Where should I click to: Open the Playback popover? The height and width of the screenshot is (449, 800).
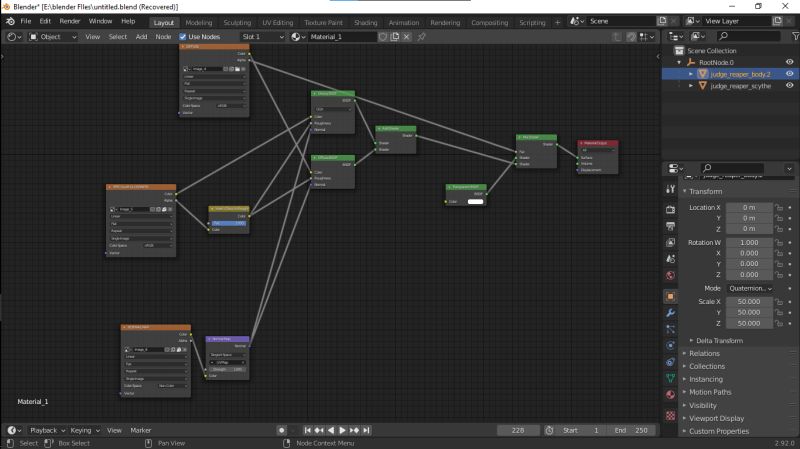[47, 430]
